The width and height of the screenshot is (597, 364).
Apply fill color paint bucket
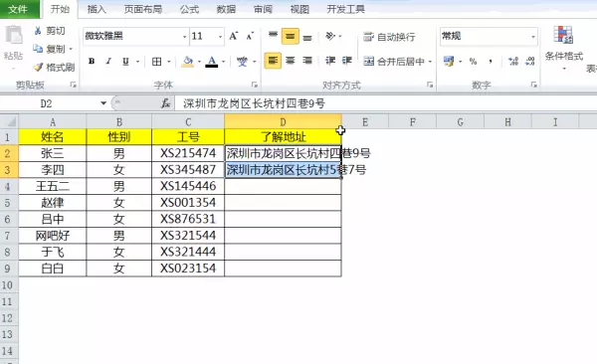tap(187, 62)
